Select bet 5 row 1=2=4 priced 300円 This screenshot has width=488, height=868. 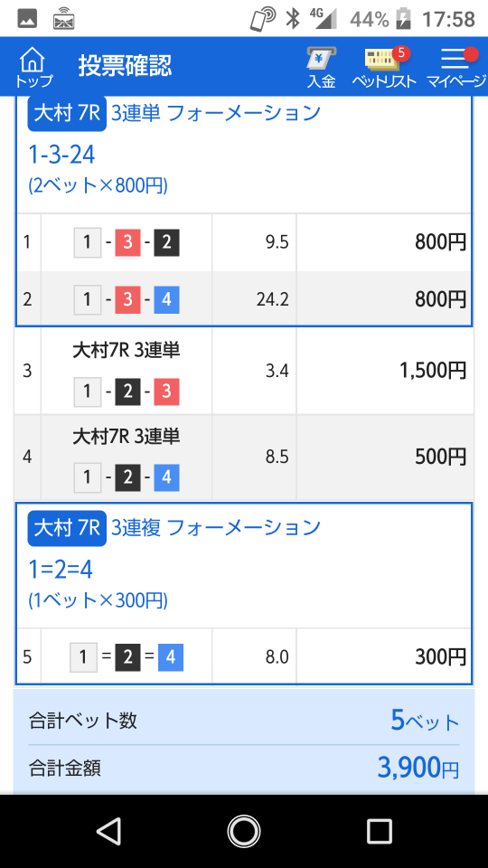point(244,656)
